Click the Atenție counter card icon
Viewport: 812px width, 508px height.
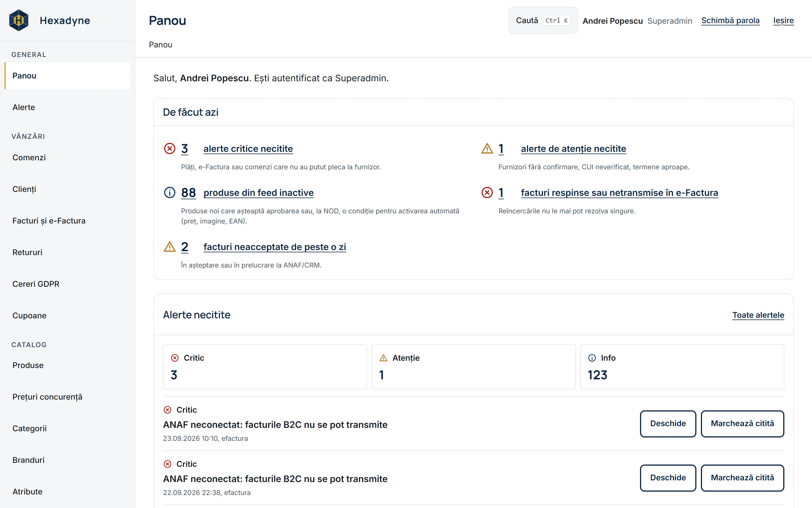(383, 358)
